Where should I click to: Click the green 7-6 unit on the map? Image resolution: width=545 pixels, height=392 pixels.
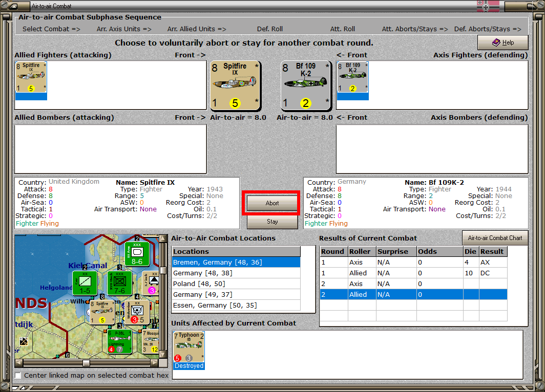tap(119, 283)
